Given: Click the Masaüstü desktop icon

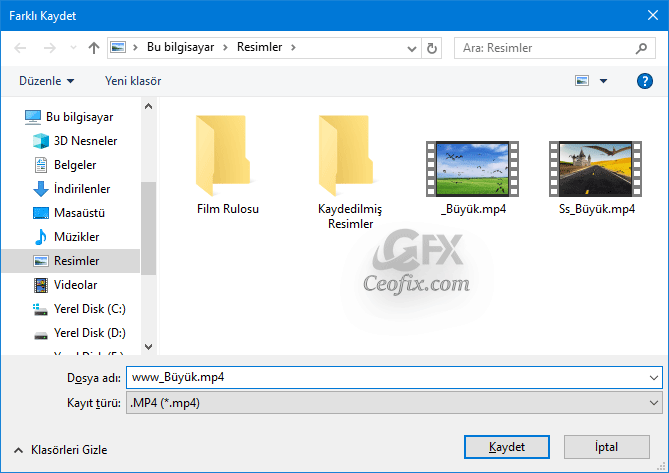Looking at the screenshot, I should [x=41, y=212].
